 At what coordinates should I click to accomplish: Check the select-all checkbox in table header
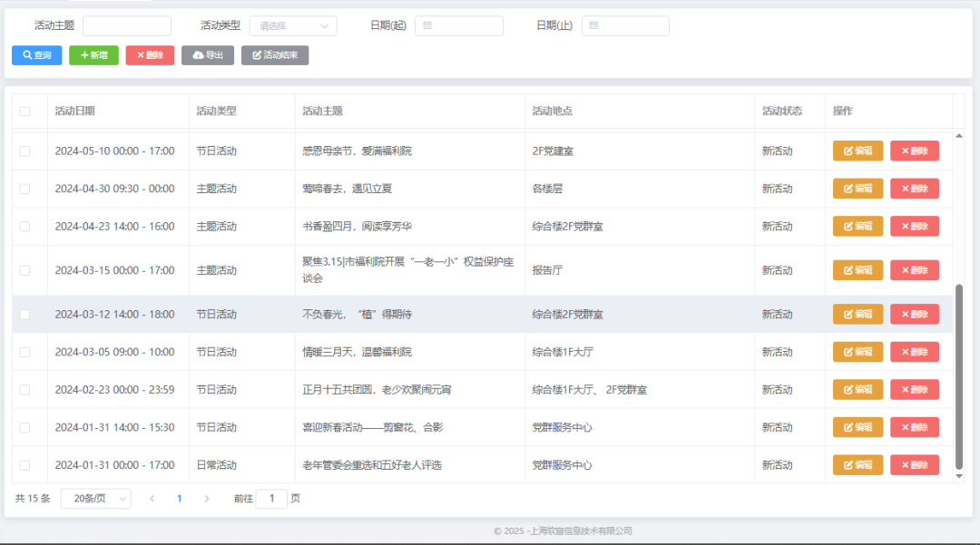(x=25, y=110)
